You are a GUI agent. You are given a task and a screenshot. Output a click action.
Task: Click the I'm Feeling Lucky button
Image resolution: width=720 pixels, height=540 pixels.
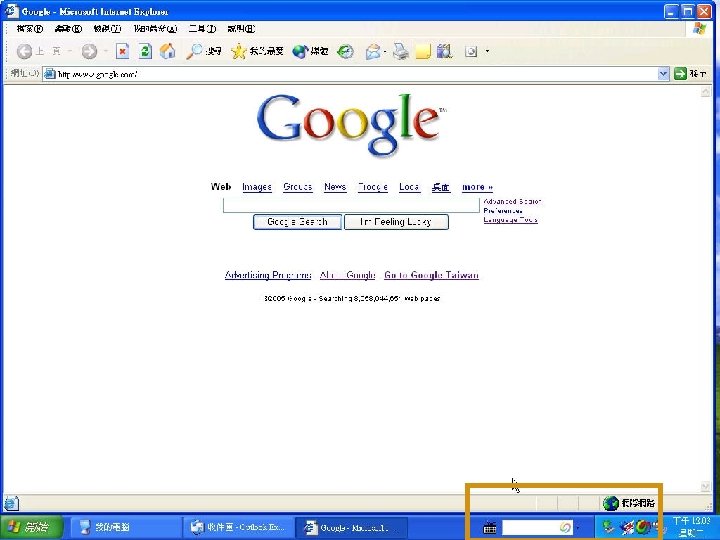click(396, 222)
